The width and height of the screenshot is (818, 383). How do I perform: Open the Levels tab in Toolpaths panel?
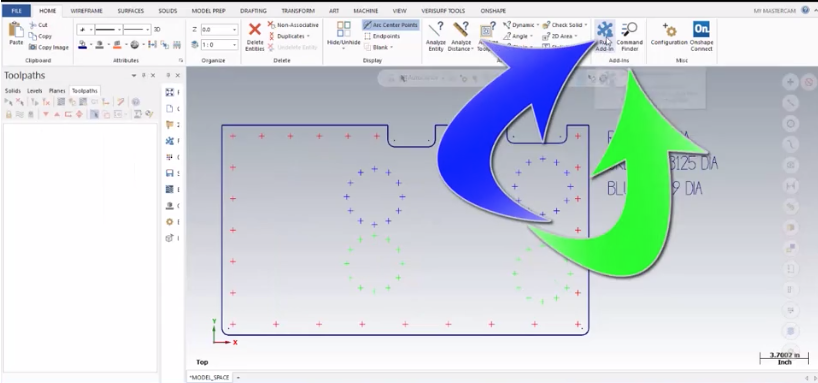click(x=34, y=91)
